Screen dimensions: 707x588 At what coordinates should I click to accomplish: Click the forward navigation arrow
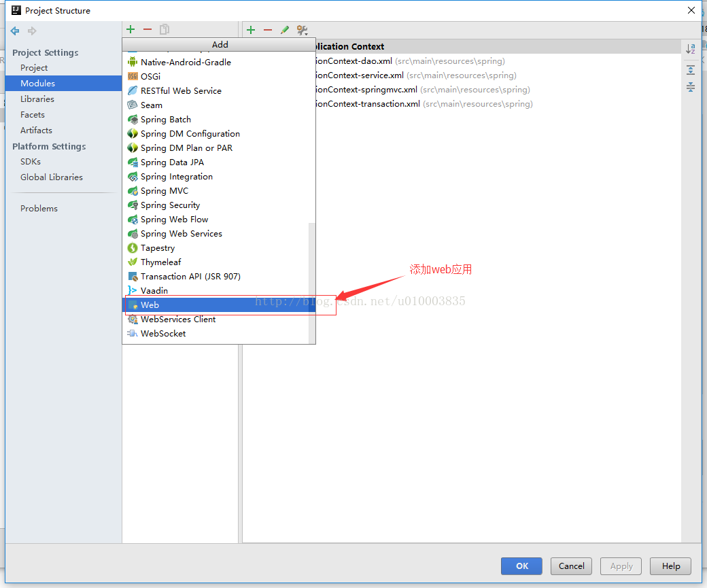[32, 31]
